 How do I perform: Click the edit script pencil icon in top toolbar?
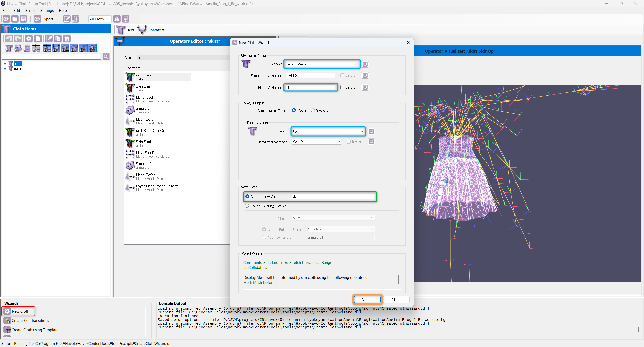tap(67, 19)
